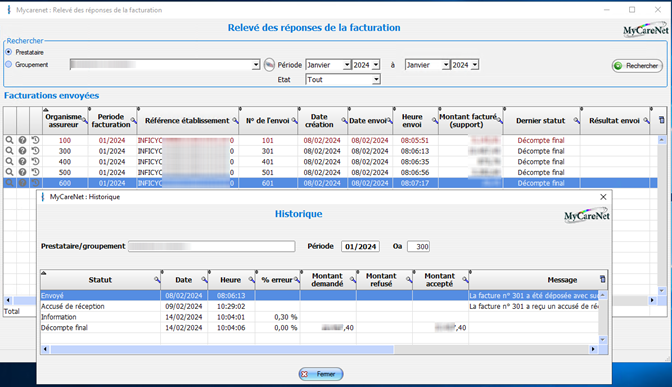Filter on Référence établissement column search icon
Viewport: 672px width, 387px height.
(235, 120)
